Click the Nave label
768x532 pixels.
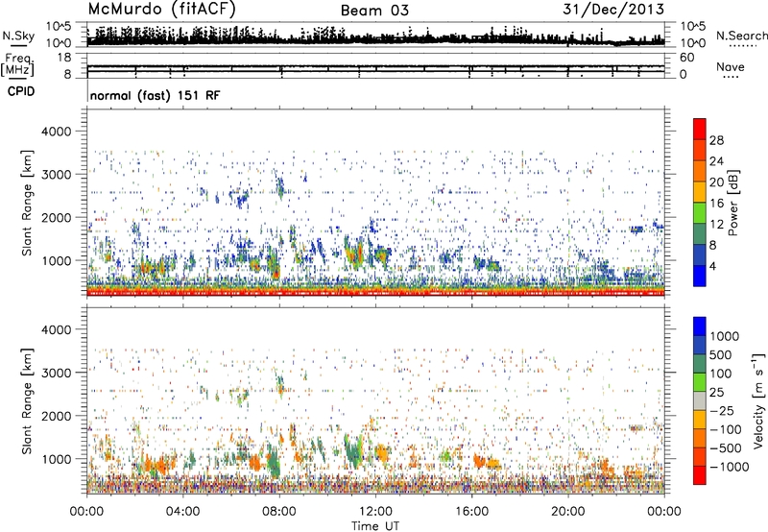pos(731,67)
